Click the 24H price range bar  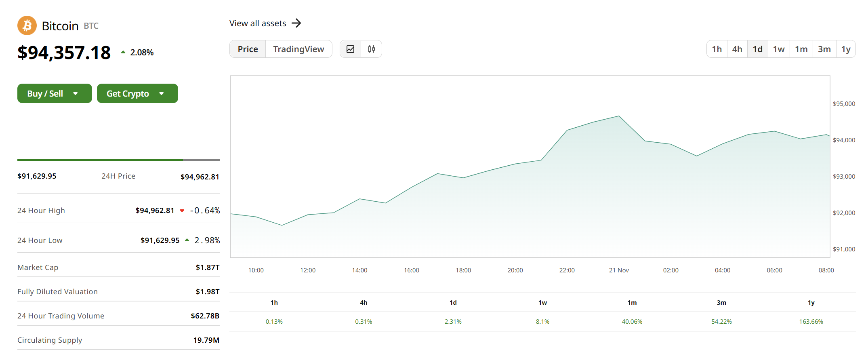(x=118, y=160)
